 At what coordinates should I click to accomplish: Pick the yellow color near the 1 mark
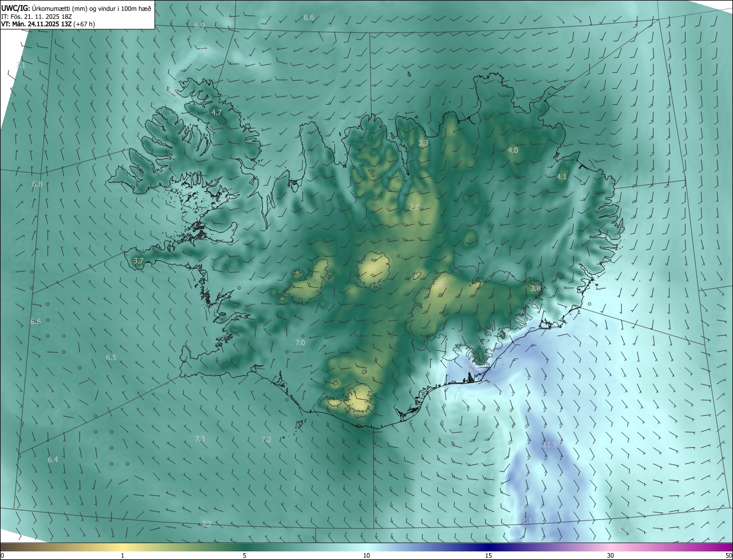(123, 547)
